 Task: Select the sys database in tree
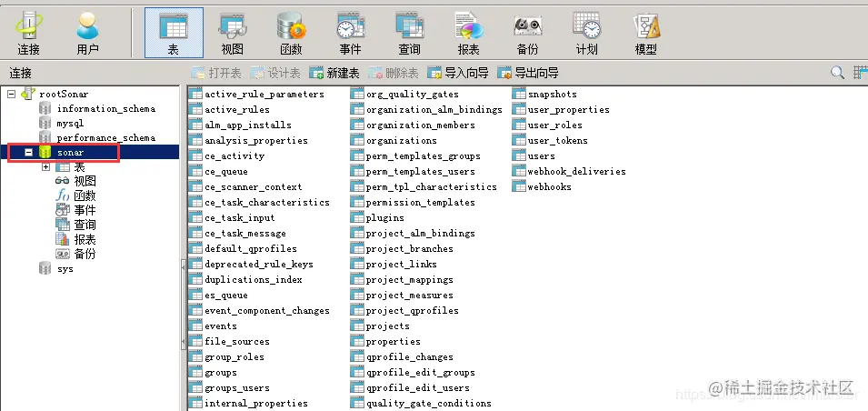coord(65,268)
